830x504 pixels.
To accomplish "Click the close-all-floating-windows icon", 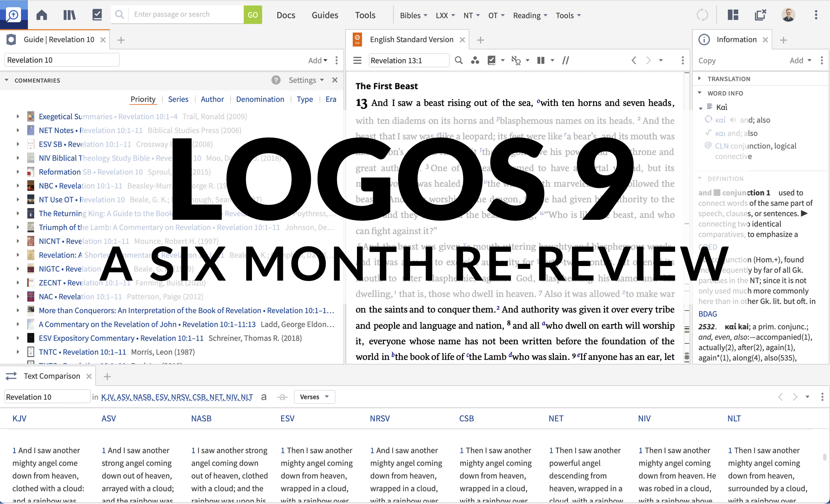I will 760,15.
